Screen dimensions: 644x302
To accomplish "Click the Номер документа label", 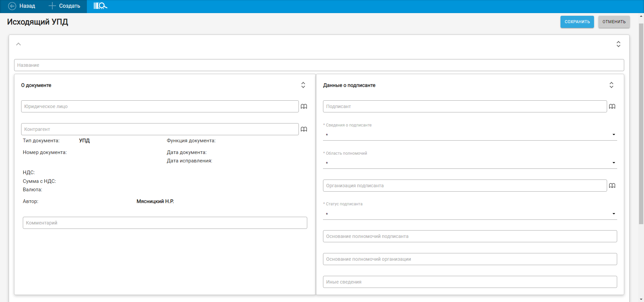I will [45, 152].
